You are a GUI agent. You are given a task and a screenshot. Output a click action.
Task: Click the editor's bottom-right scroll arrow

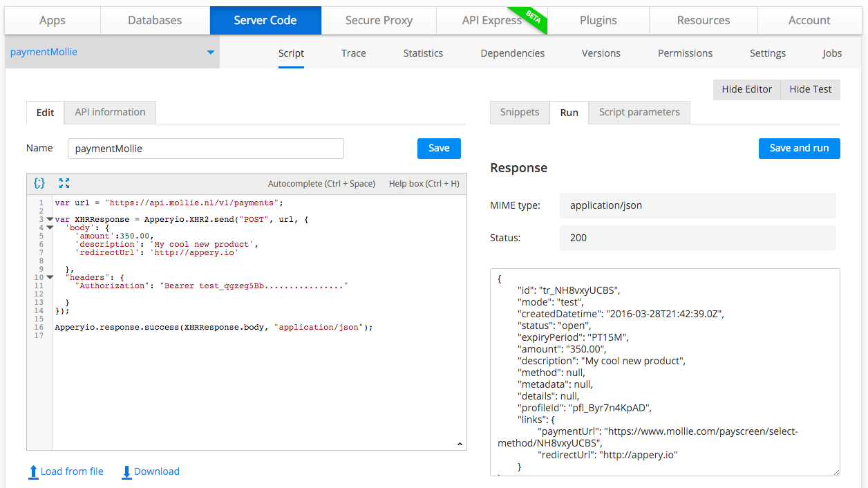[x=460, y=444]
